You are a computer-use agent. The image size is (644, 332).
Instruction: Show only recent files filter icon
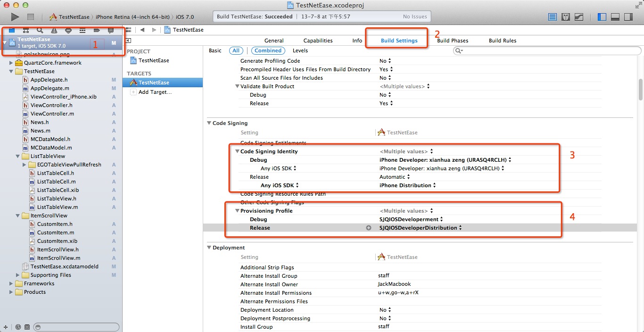click(x=18, y=327)
